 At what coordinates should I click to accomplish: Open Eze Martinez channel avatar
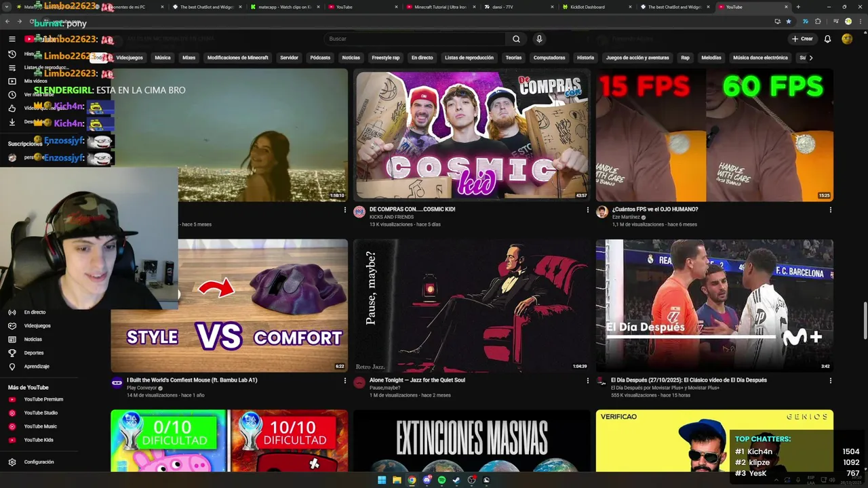(601, 212)
